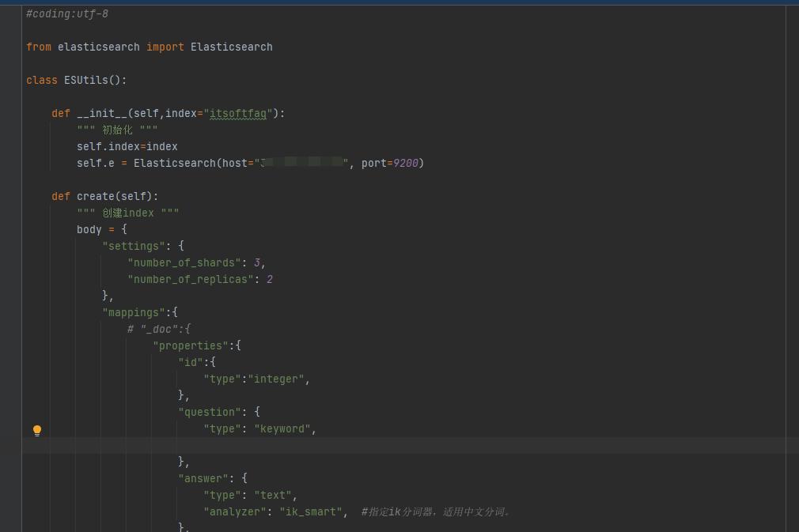
Task: Click the value 3 after number_of_shards
Action: 257,262
